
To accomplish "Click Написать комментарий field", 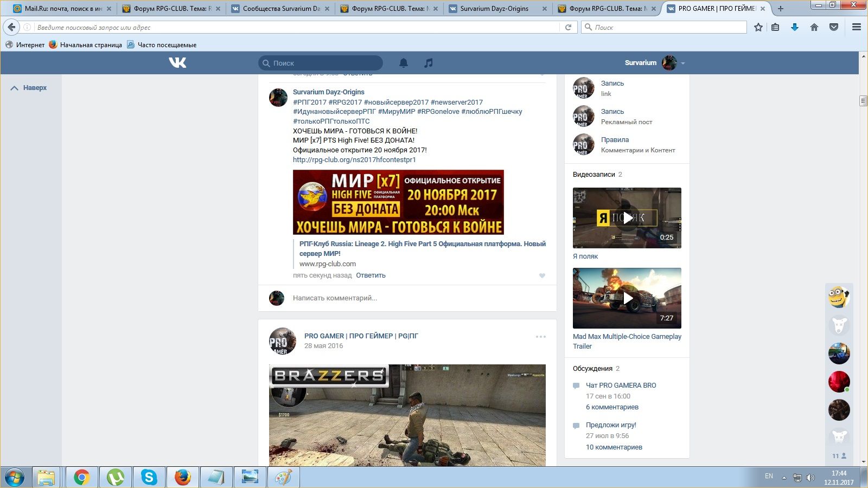I will [x=335, y=298].
